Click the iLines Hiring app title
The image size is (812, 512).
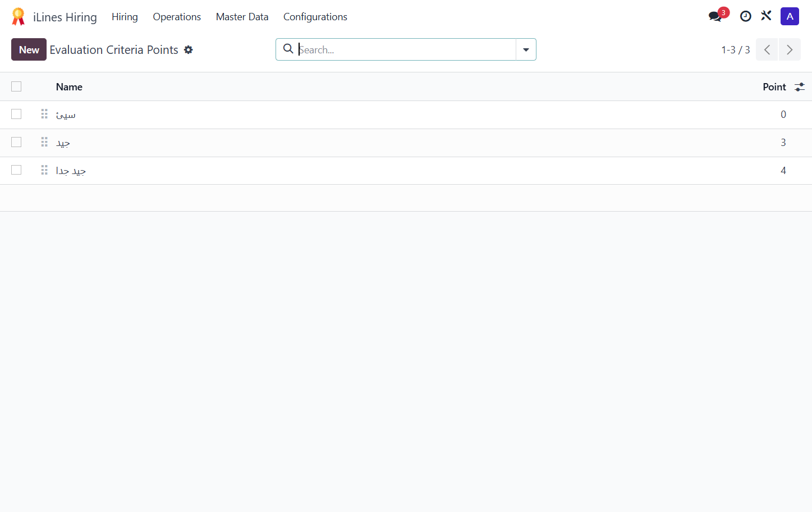click(x=65, y=17)
